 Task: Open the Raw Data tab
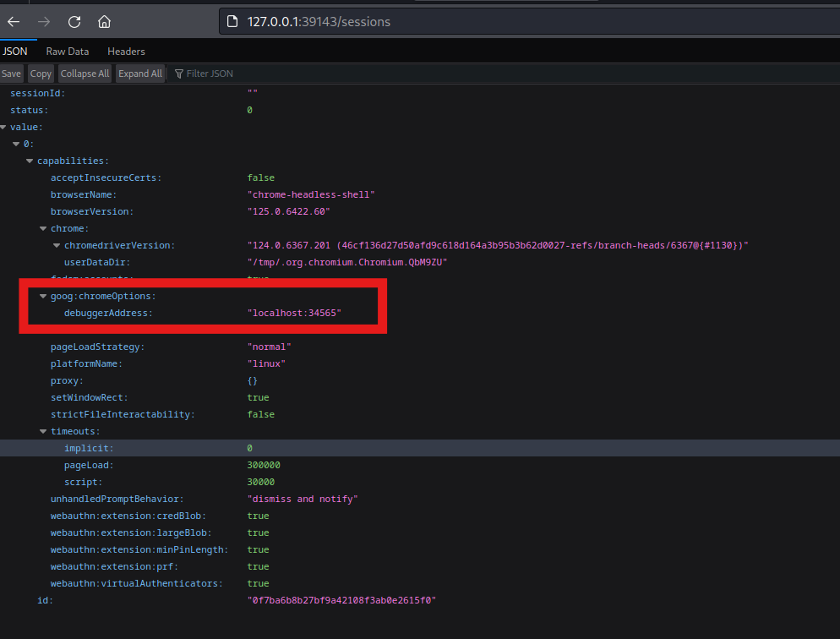[68, 52]
